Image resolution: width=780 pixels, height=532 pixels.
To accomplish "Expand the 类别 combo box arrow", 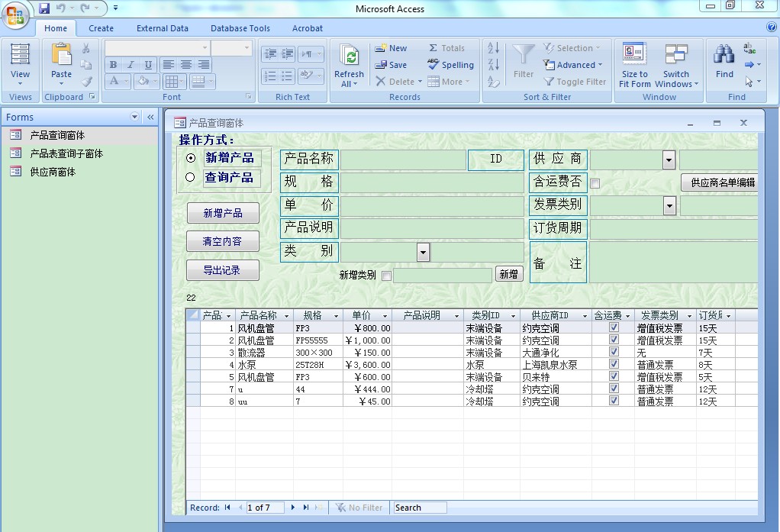I will click(x=423, y=252).
